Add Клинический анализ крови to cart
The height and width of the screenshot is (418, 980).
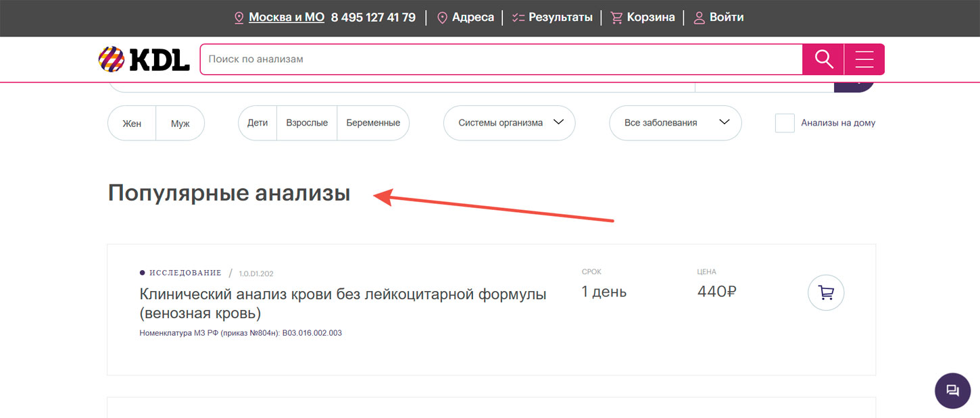[x=826, y=292]
